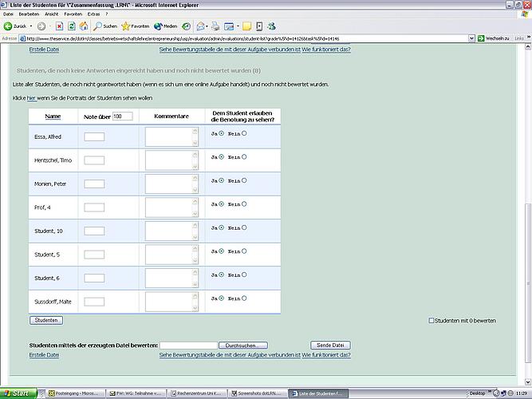Screen dimensions: 532x399
Task: Click the Forward arrow icon
Action: point(41,26)
